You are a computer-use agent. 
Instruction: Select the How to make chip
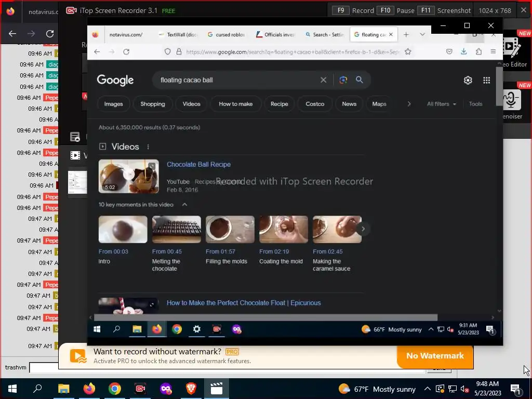[236, 104]
